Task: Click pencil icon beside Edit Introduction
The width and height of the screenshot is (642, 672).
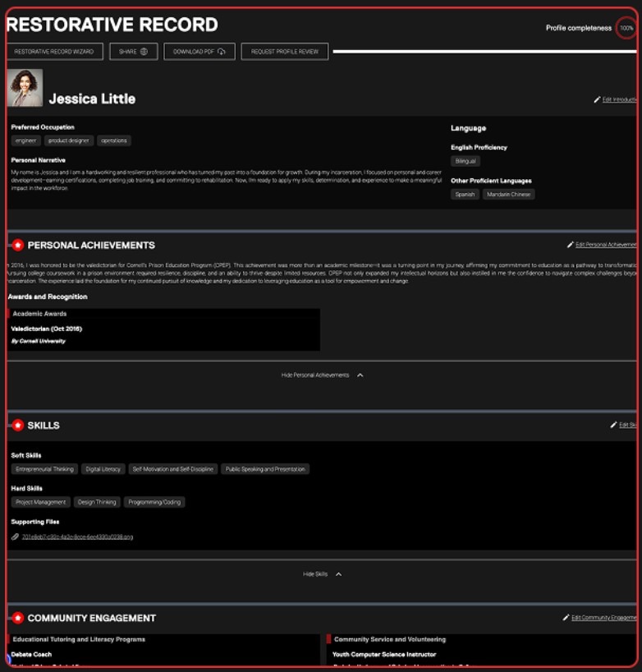Action: pos(597,99)
